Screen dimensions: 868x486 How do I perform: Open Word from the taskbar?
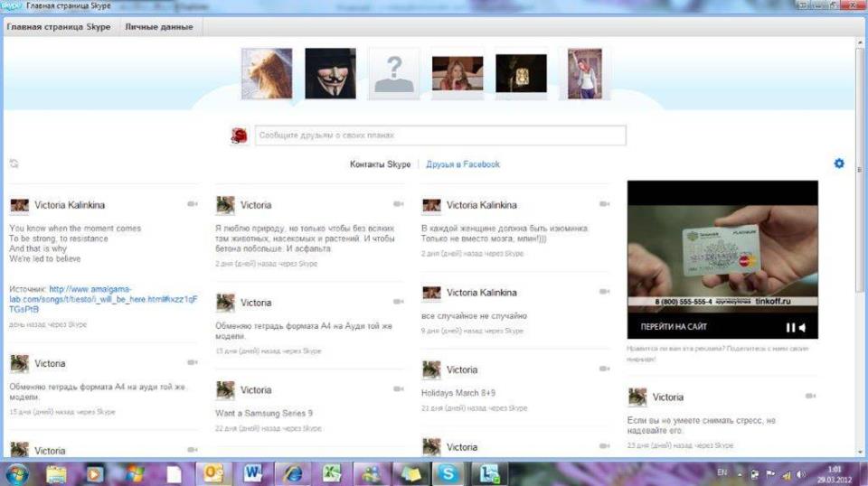click(x=253, y=474)
